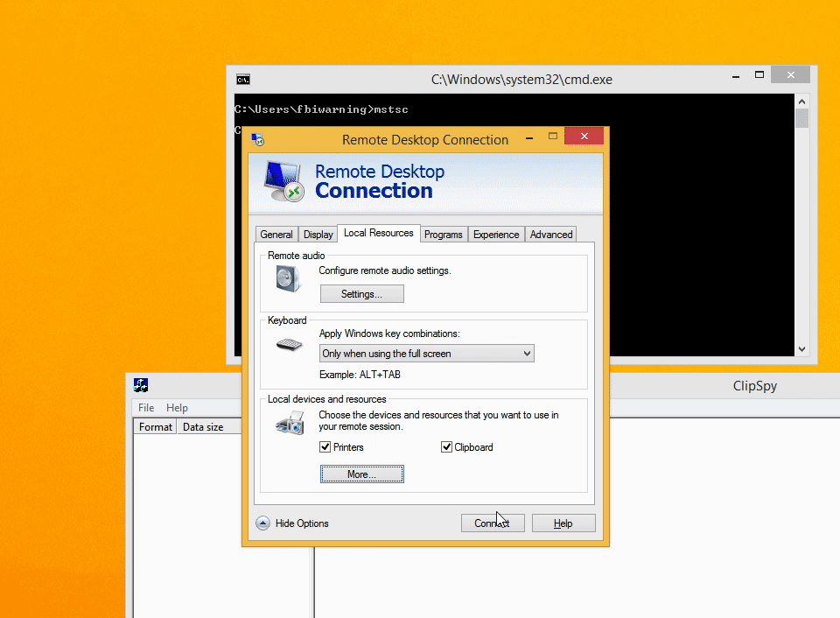Click the Remote Desktop Connection title bar icon
Image resolution: width=840 pixels, height=618 pixels.
click(x=257, y=140)
